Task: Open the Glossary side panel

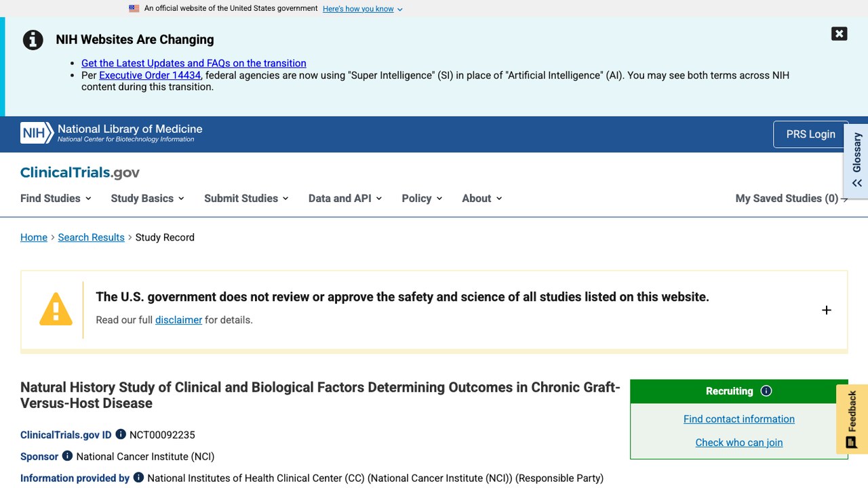Action: pos(856,161)
